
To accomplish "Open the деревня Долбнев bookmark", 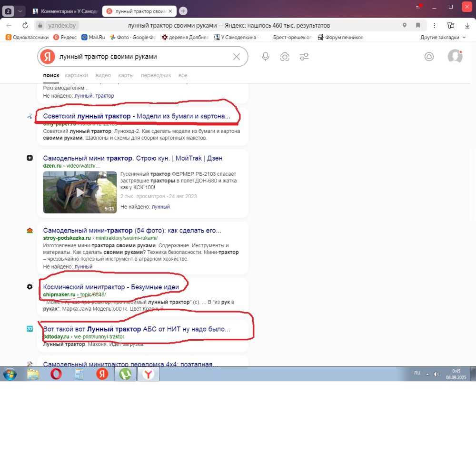I will point(185,37).
